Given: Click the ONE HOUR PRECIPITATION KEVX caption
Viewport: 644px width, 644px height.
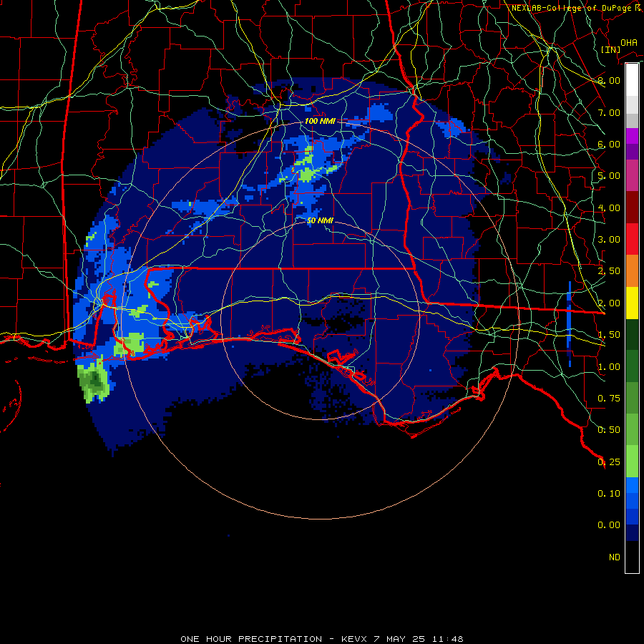Looking at the screenshot, I should click(x=321, y=639).
